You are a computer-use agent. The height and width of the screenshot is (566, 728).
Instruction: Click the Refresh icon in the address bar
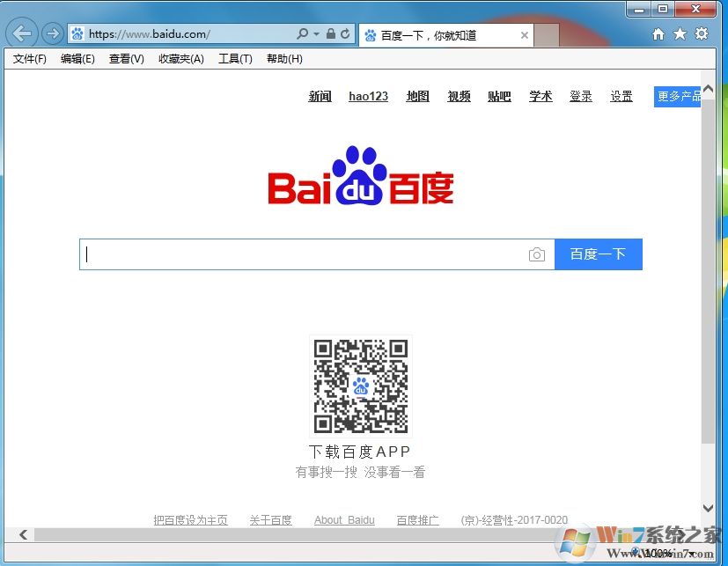(345, 33)
